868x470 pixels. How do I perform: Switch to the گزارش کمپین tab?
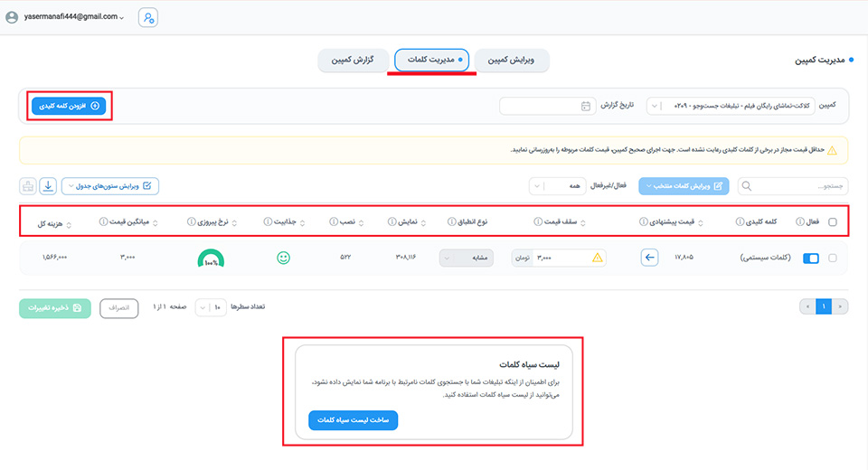coord(347,61)
